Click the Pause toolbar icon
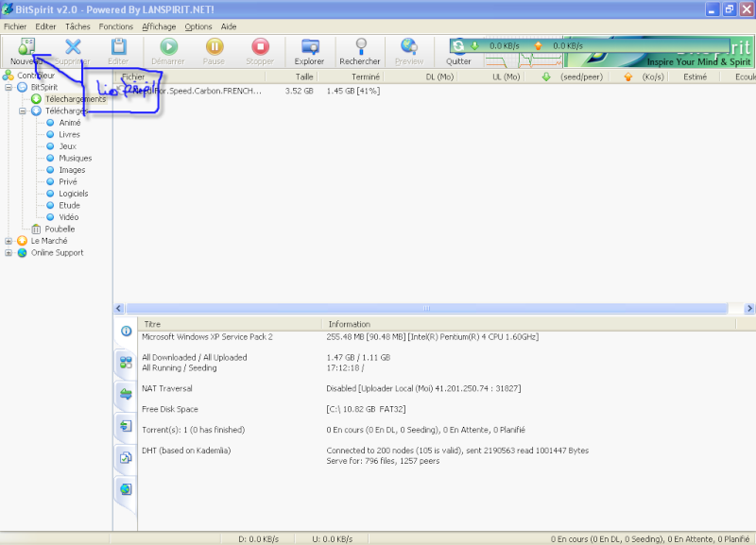Screen dimensions: 756x545 (x=215, y=46)
